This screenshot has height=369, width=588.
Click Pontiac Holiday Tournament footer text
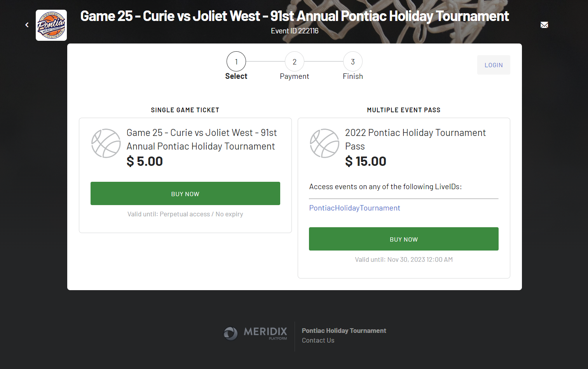coord(344,331)
